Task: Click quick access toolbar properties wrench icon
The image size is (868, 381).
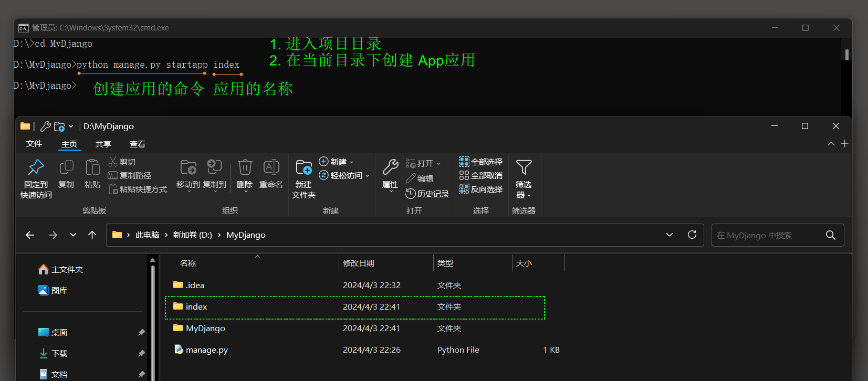Action: click(x=46, y=126)
